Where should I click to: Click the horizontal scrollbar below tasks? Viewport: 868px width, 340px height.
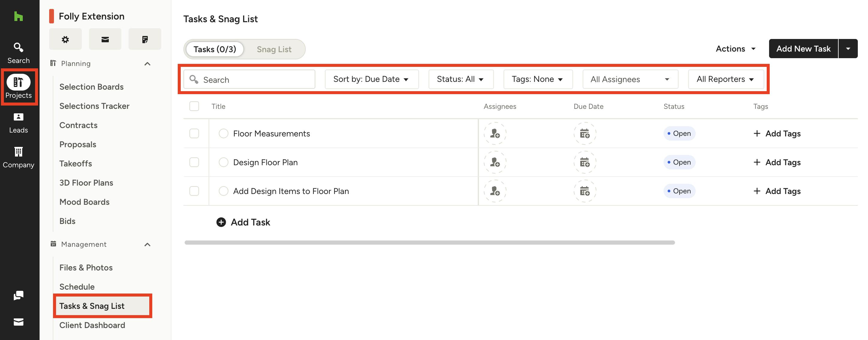coord(429,243)
